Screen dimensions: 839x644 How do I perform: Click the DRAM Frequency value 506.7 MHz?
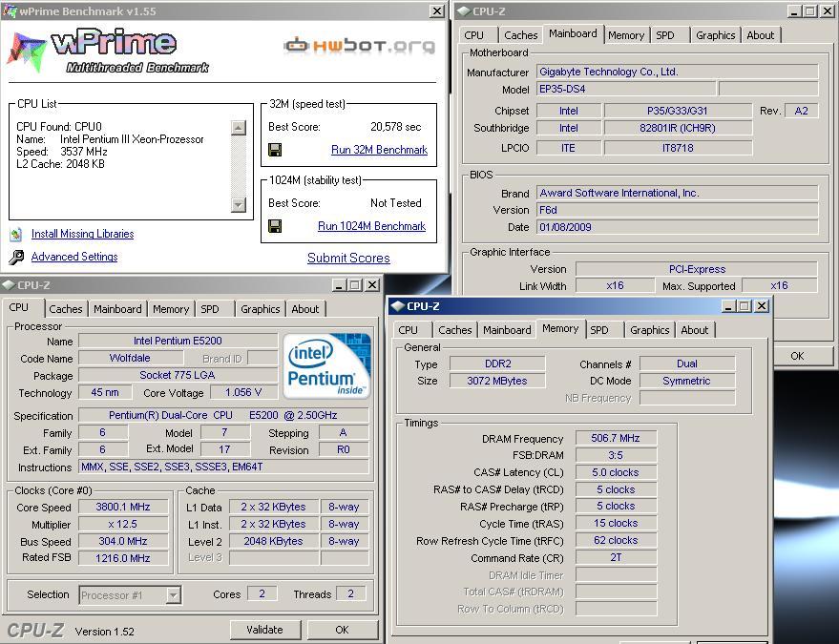click(x=616, y=438)
